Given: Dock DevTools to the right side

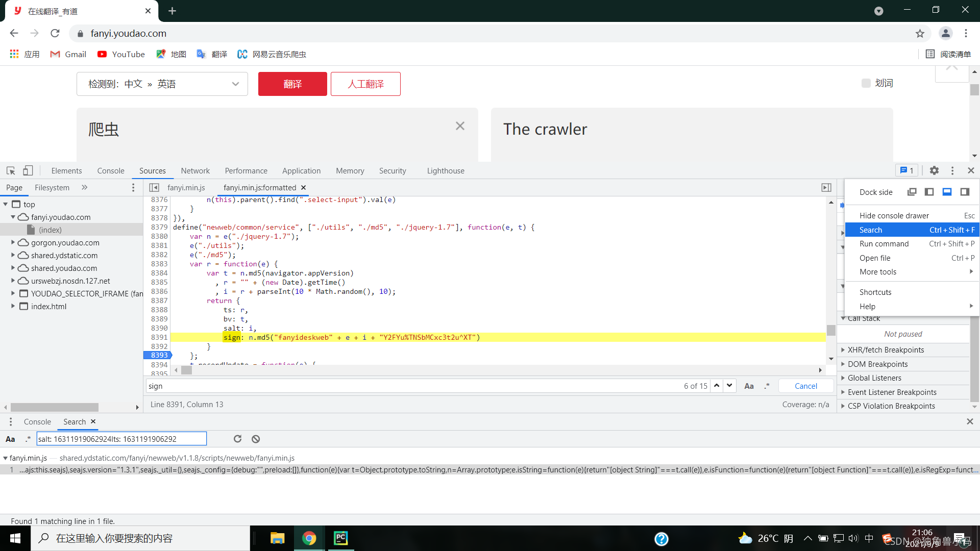Looking at the screenshot, I should (x=964, y=192).
